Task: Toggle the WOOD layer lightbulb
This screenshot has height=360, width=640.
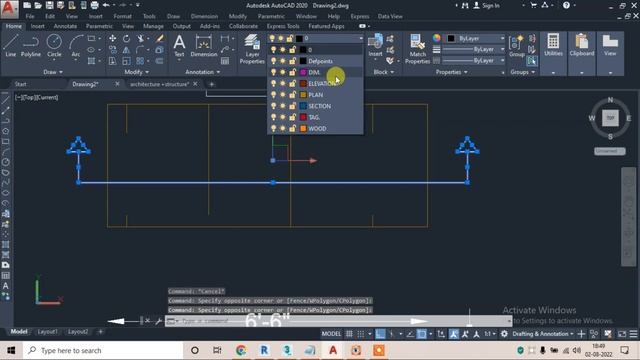Action: (x=273, y=129)
